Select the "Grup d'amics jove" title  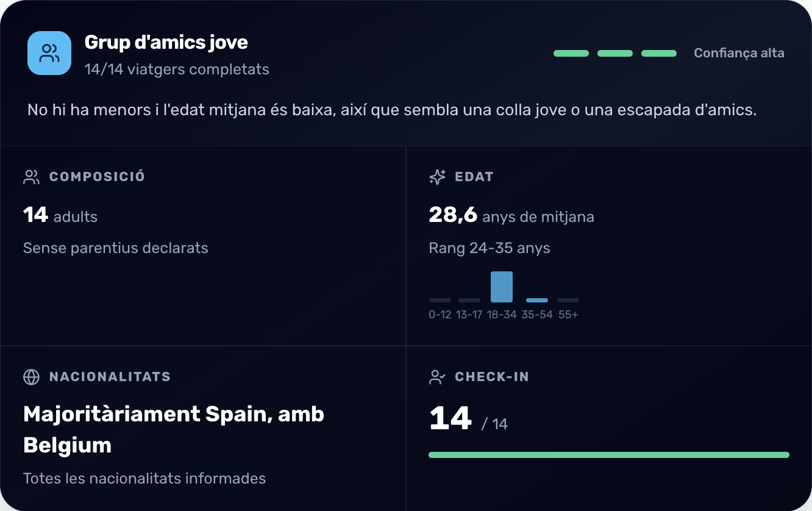tap(166, 42)
